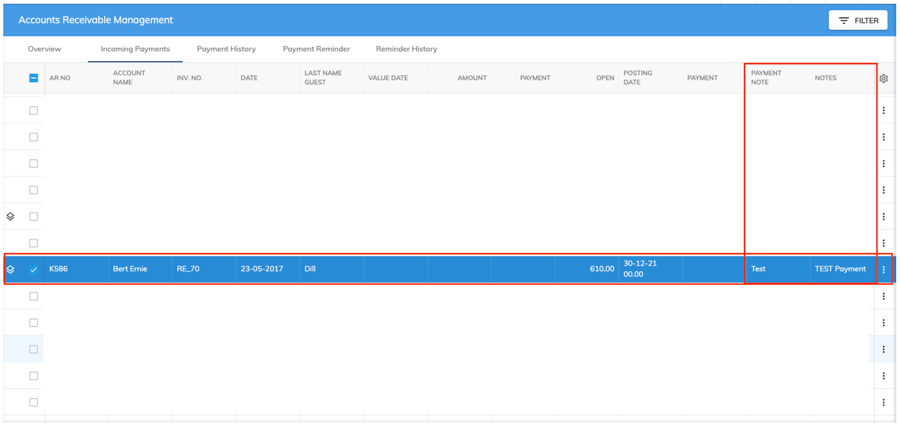Image resolution: width=900 pixels, height=430 pixels.
Task: Open three-dot menu for Bert Ernie row
Action: tap(883, 269)
